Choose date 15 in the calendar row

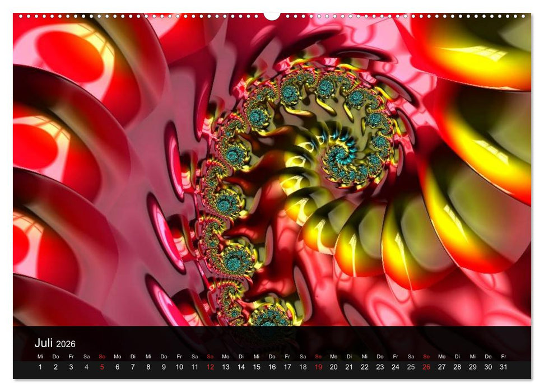click(x=257, y=367)
